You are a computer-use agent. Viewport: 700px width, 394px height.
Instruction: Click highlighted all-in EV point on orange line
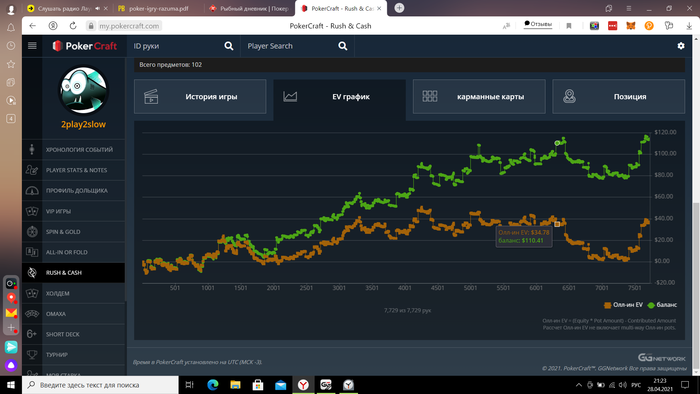point(557,224)
